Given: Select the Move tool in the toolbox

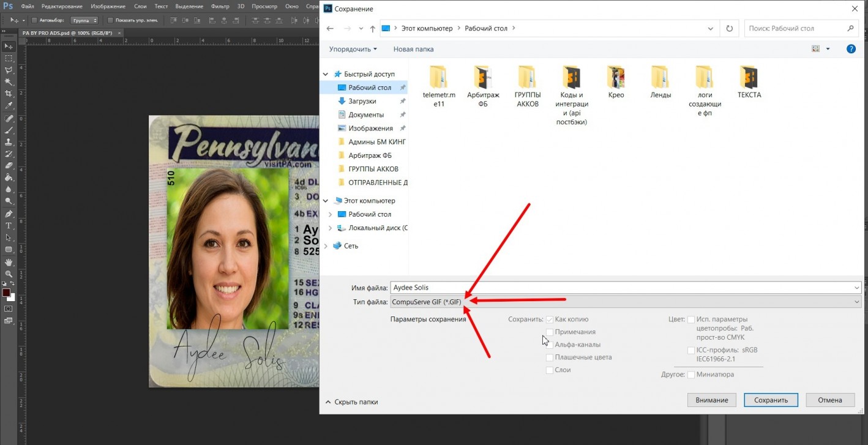Looking at the screenshot, I should [x=9, y=47].
